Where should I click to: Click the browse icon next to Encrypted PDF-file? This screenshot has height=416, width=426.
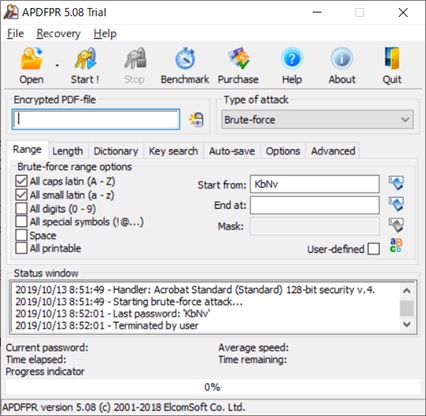(196, 119)
